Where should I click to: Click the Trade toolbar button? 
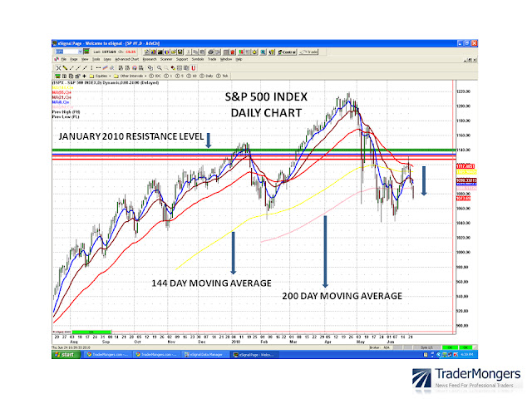point(308,52)
